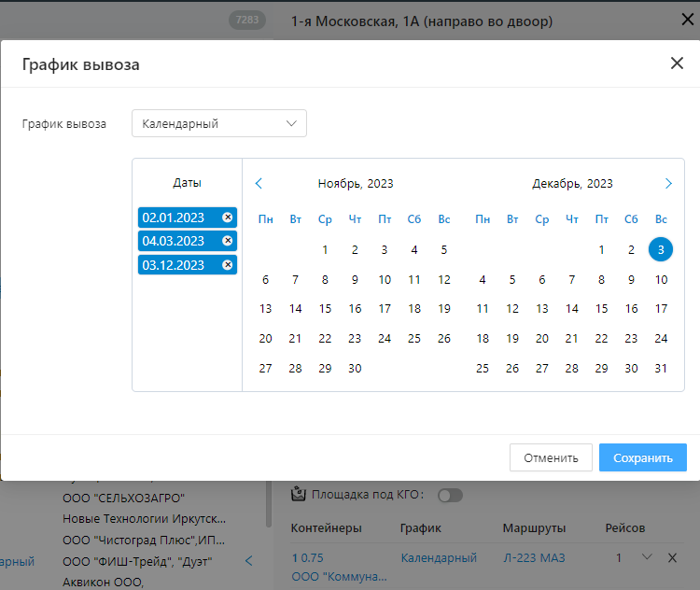
Task: Remove date 04.03.2023 from list
Action: [227, 241]
